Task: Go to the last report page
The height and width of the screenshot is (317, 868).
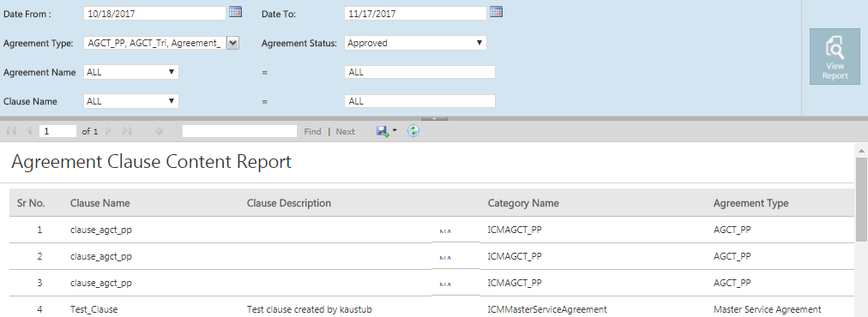Action: click(127, 131)
